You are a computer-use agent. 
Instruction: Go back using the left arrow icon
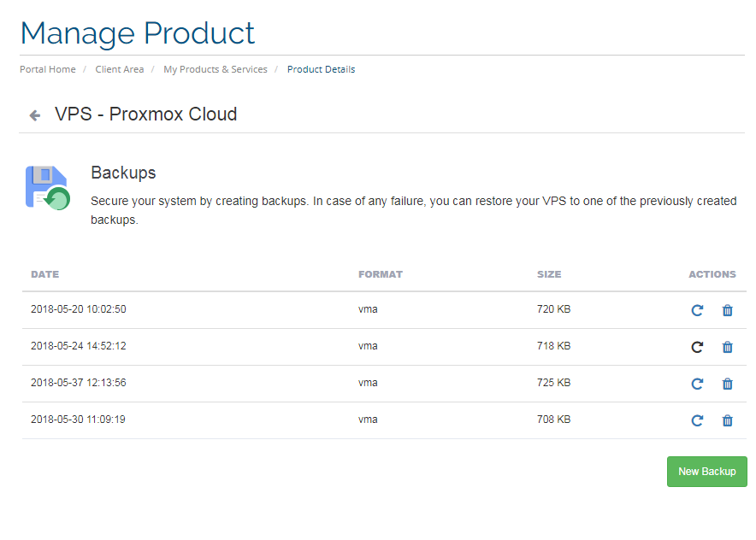coord(35,115)
